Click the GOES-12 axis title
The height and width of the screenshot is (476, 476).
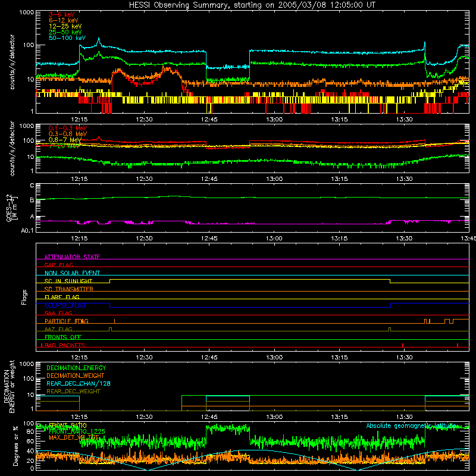11,208
